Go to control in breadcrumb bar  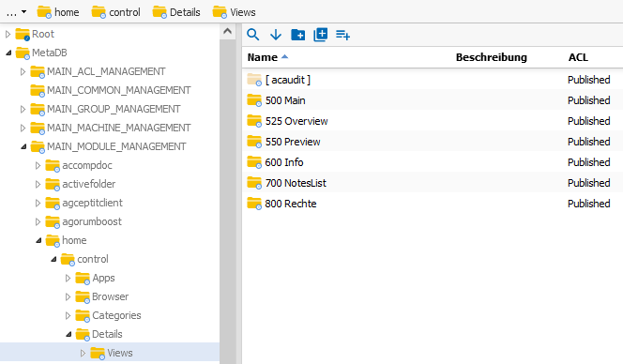115,12
